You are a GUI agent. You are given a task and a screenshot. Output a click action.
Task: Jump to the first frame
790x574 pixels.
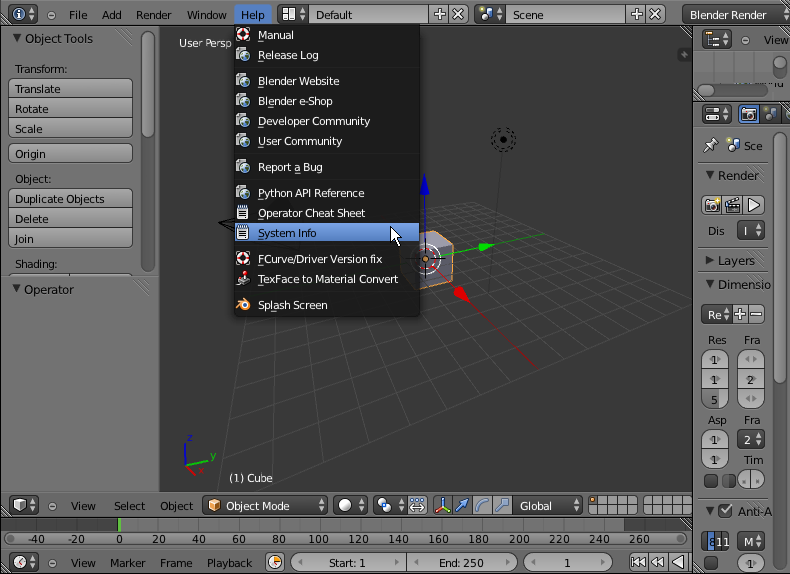638,562
